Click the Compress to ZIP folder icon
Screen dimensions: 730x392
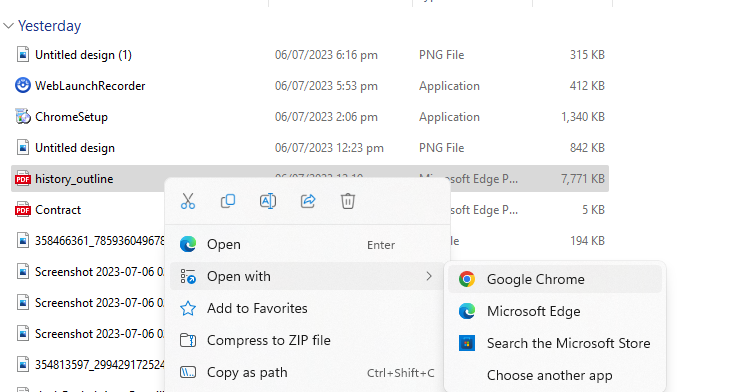click(x=188, y=340)
